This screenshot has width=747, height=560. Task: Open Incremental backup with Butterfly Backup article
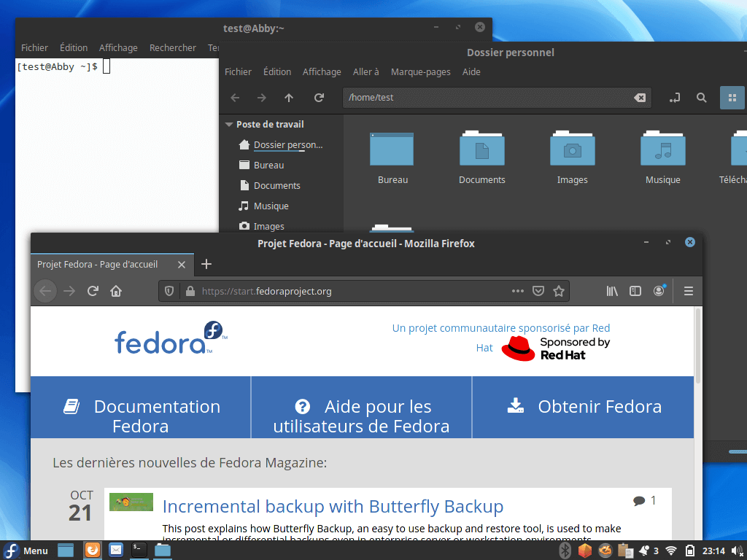pyautogui.click(x=333, y=507)
